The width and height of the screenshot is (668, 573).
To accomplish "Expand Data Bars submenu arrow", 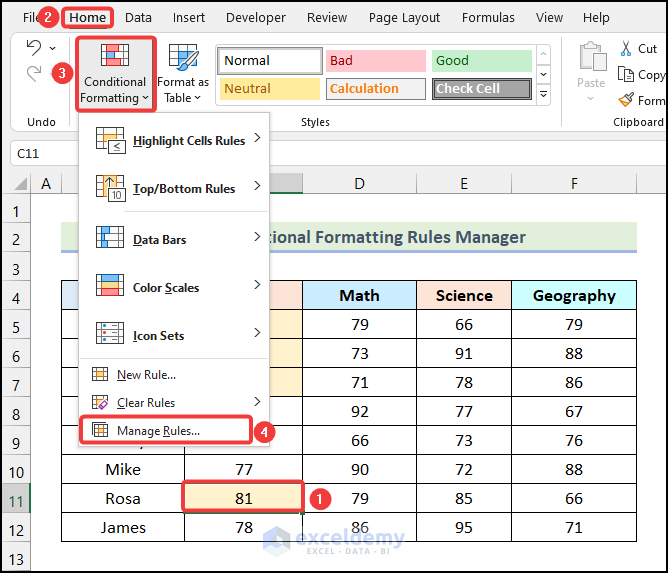I will 257,236.
